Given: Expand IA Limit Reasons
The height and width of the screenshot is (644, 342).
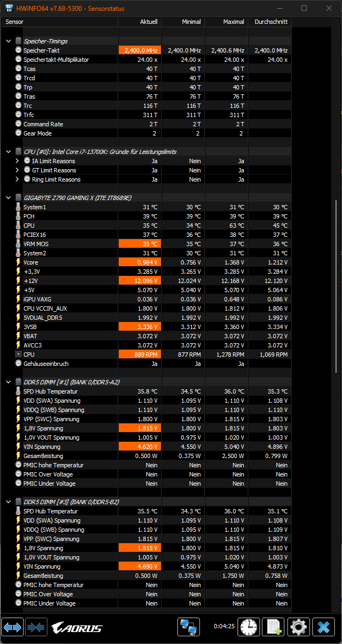Looking at the screenshot, I should [x=17, y=161].
